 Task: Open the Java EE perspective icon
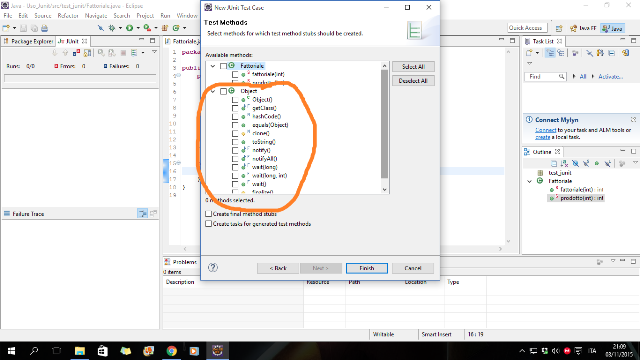pyautogui.click(x=584, y=28)
